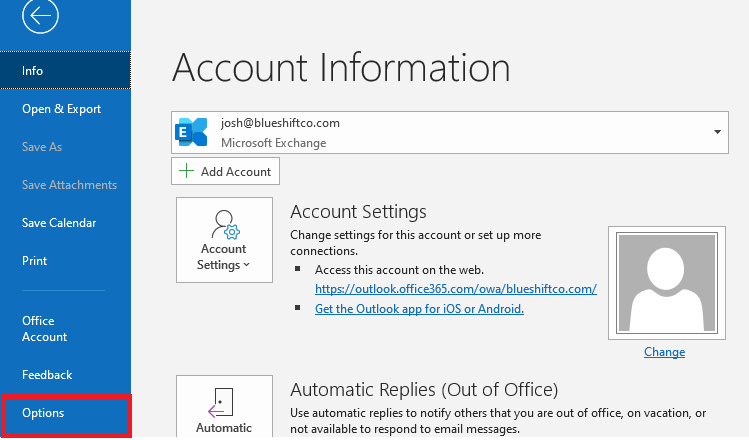Click the Exchange account logo icon

pyautogui.click(x=191, y=132)
